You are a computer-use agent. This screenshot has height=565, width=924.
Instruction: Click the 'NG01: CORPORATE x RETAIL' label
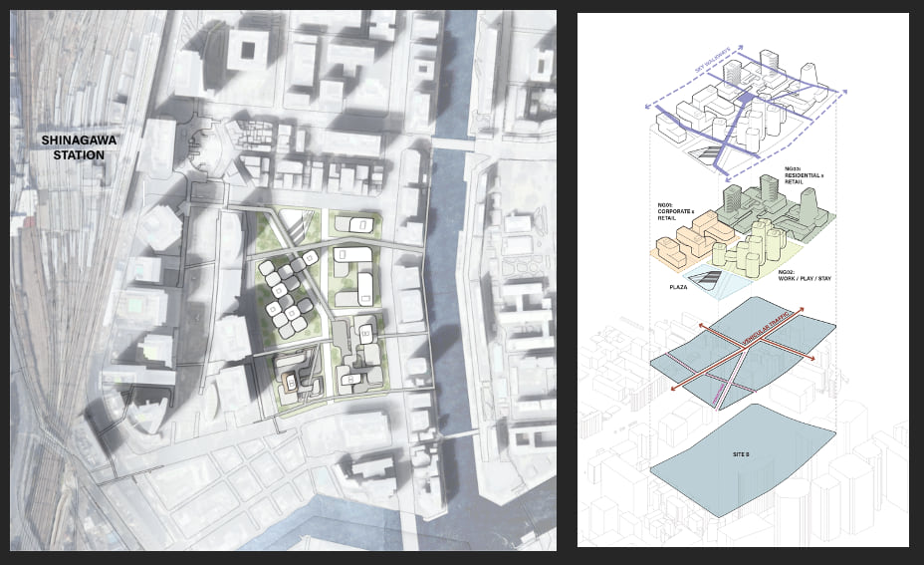click(674, 211)
